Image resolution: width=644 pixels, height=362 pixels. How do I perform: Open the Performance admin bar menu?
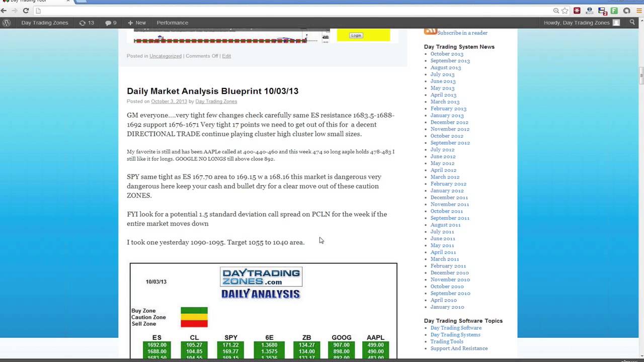[172, 23]
